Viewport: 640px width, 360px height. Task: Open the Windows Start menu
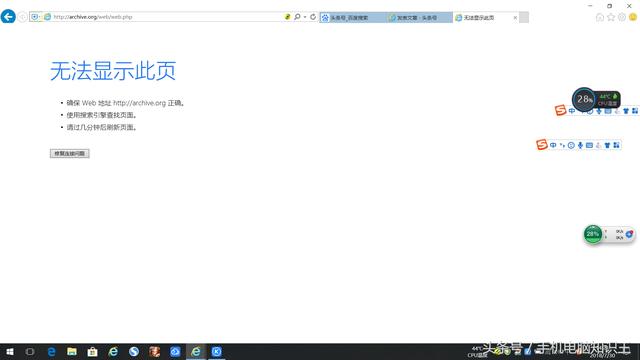click(10, 351)
